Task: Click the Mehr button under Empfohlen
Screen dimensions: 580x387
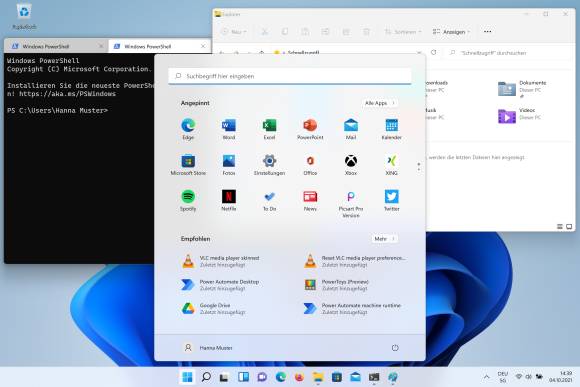Action: (384, 239)
